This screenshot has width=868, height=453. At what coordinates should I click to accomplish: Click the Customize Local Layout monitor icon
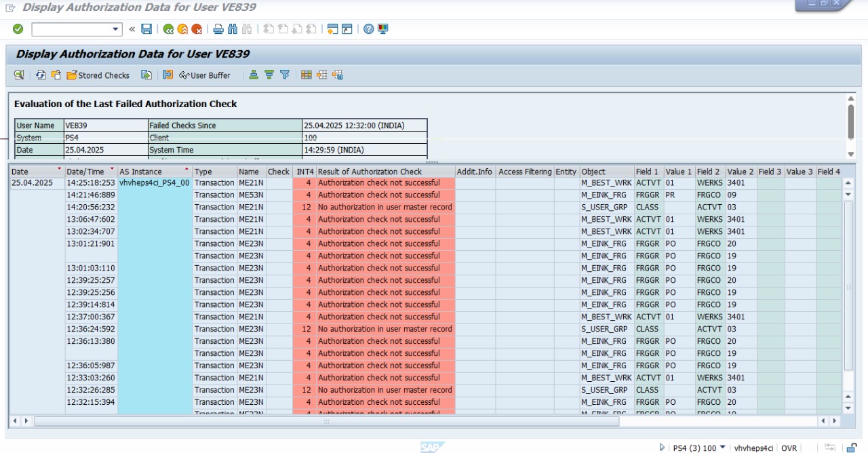(383, 29)
